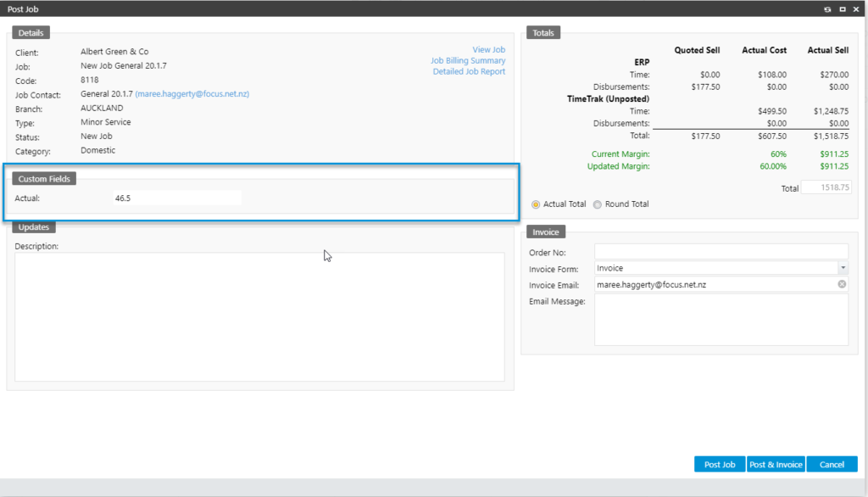
Task: Select the Round Total radio button
Action: click(x=598, y=204)
